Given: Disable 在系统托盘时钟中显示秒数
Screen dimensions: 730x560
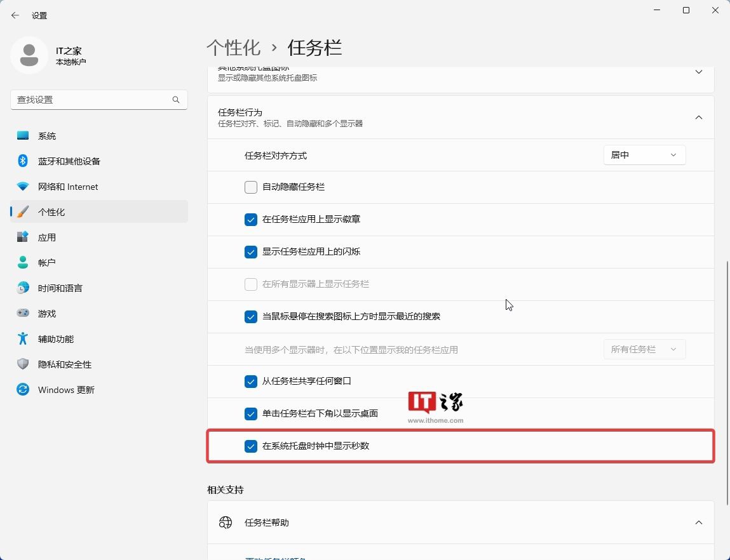Looking at the screenshot, I should coord(250,446).
